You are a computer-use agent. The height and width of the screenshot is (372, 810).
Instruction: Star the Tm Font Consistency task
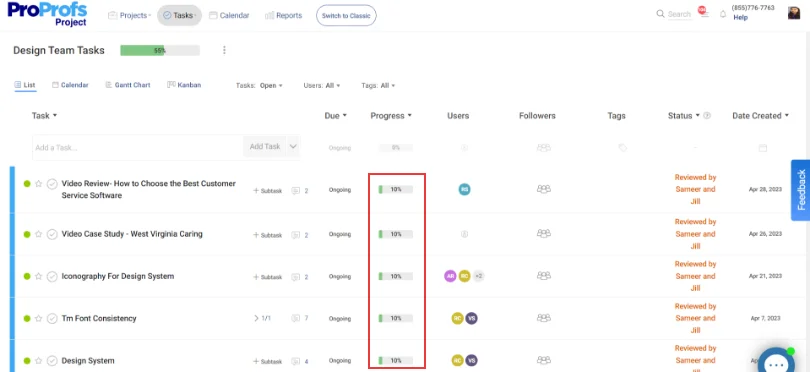[38, 318]
